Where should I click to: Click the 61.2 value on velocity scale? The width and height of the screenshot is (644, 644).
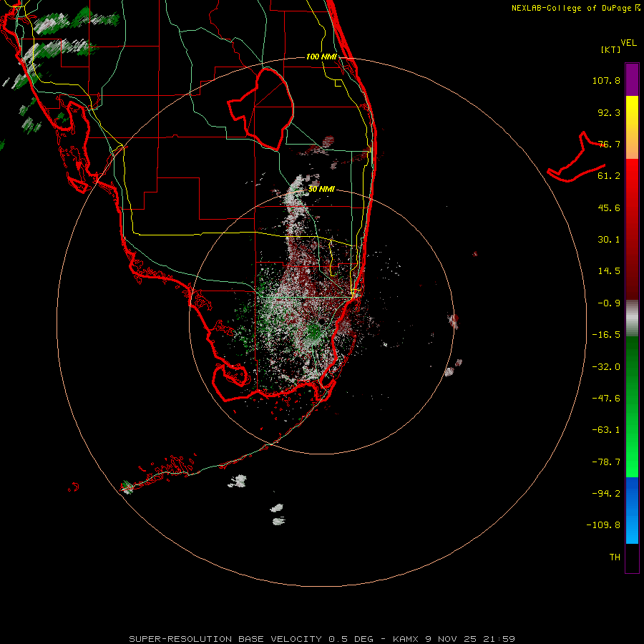click(609, 176)
